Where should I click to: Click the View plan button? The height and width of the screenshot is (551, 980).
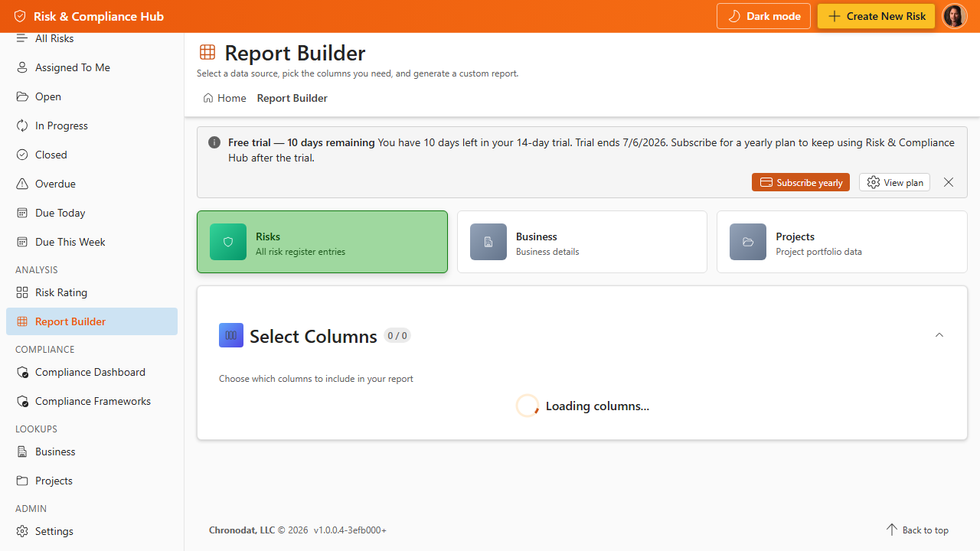(x=894, y=182)
